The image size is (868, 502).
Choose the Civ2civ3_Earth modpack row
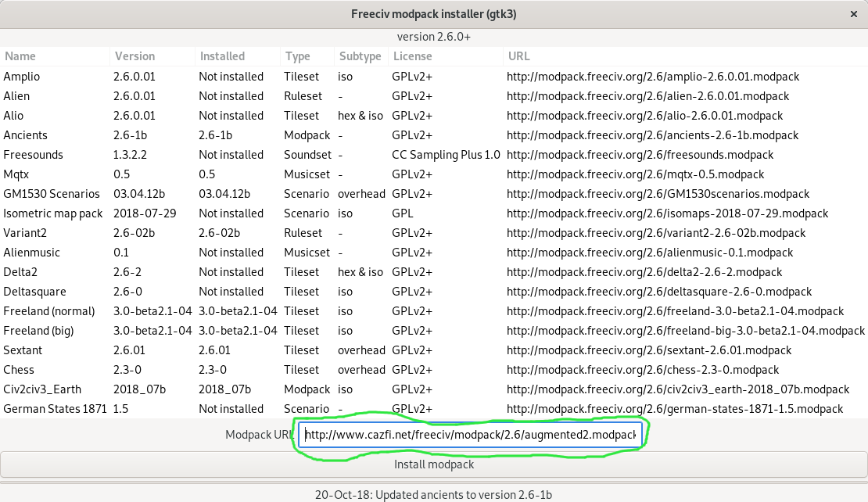coord(42,389)
